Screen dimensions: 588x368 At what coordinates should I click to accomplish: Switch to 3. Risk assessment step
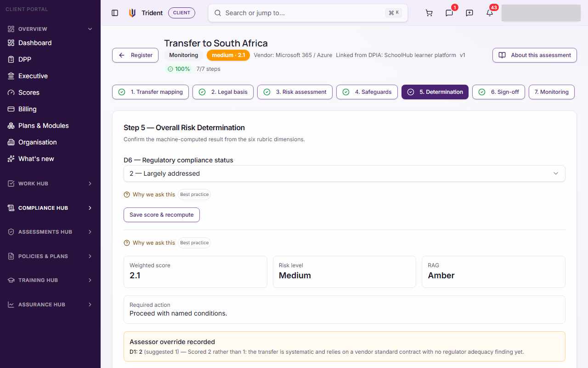pos(295,92)
